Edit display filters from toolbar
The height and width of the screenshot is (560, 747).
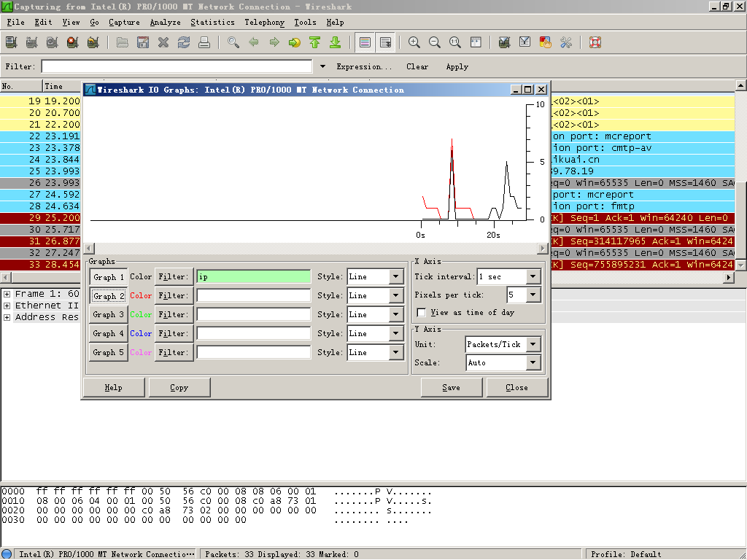pyautogui.click(x=525, y=42)
